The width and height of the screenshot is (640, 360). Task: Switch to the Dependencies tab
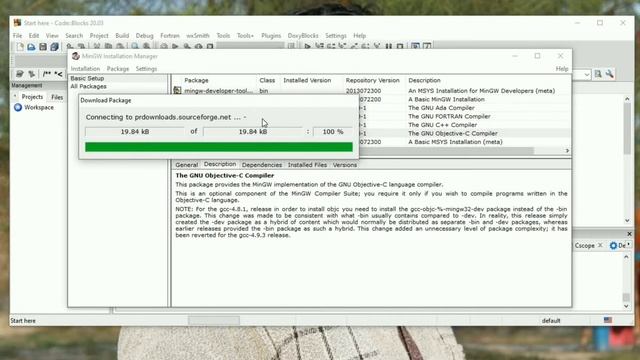coord(262,165)
